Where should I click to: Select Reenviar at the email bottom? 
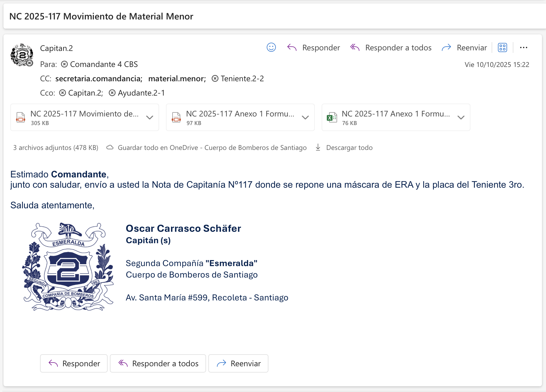tap(238, 363)
